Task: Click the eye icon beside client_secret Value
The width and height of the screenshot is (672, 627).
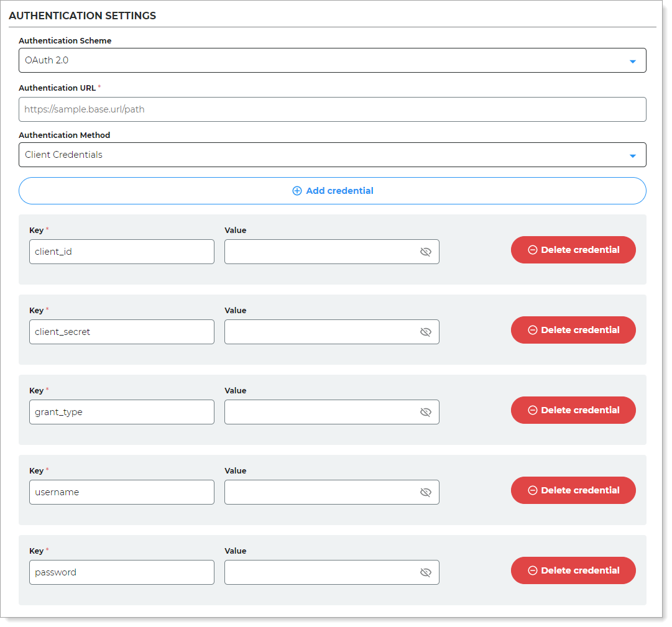Action: [x=426, y=332]
